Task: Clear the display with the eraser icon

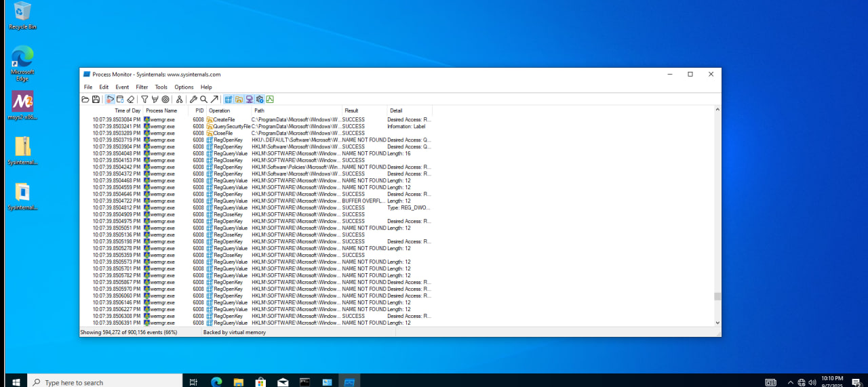Action: coord(131,100)
